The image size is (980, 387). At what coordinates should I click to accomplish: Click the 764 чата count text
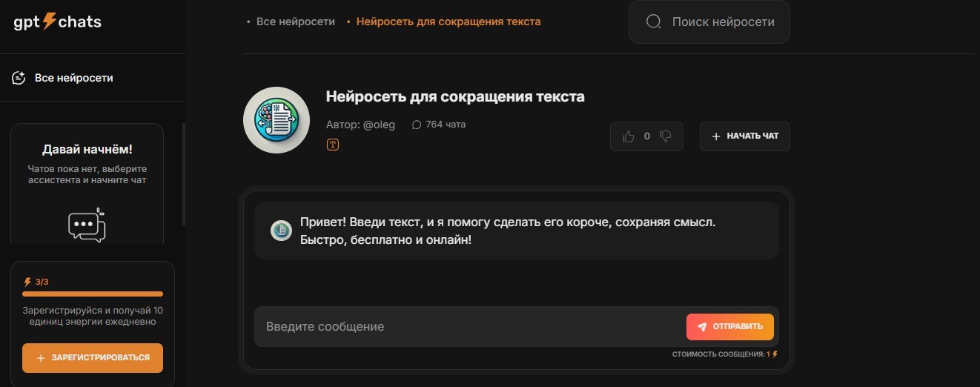(x=446, y=125)
